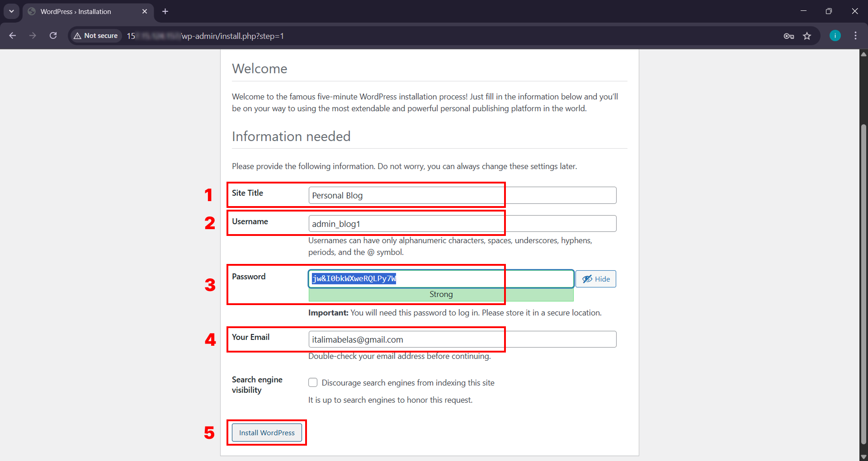Open the saved passwords key icon
This screenshot has width=868, height=461.
coord(788,36)
